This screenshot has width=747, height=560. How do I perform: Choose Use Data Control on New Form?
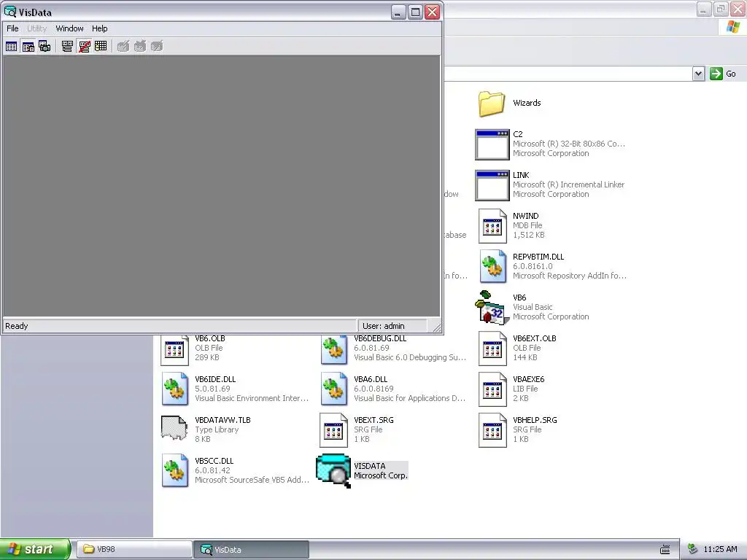pos(67,46)
